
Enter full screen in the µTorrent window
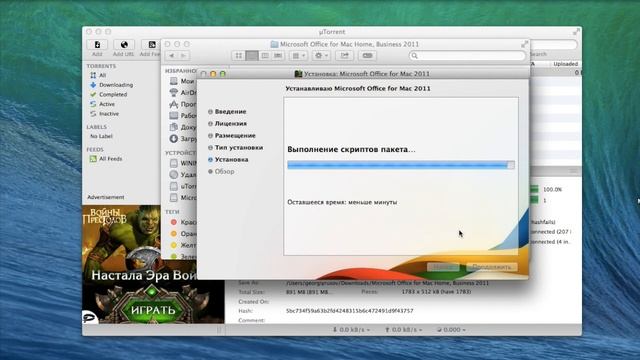coord(576,32)
